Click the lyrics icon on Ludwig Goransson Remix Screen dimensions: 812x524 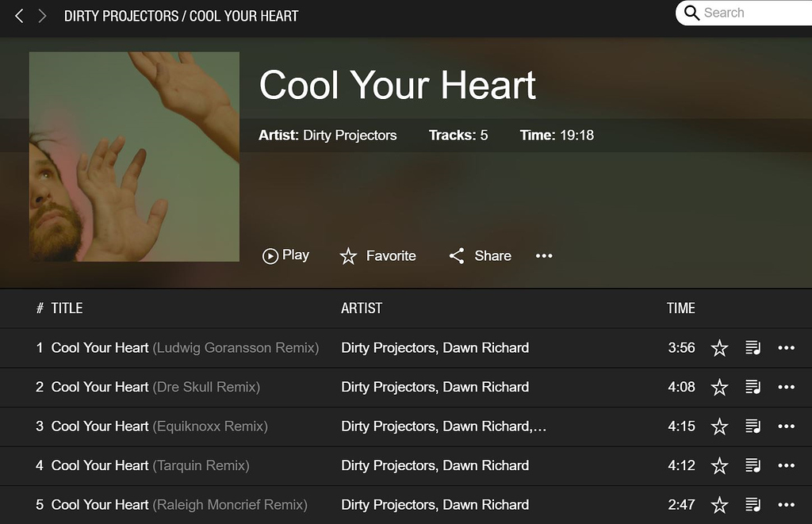753,347
